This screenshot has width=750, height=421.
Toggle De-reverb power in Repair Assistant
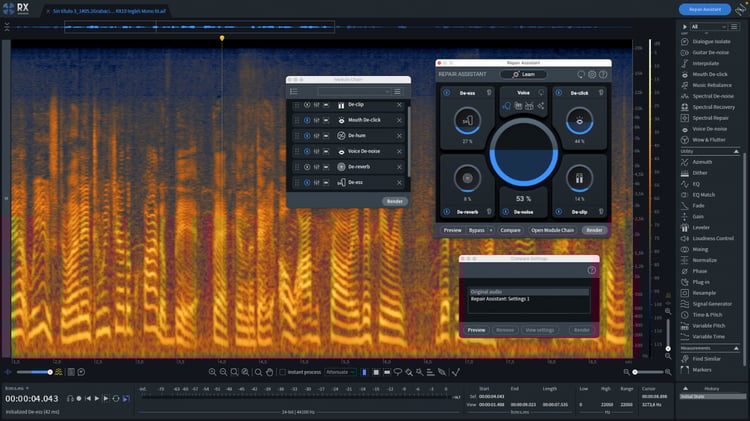pos(447,211)
